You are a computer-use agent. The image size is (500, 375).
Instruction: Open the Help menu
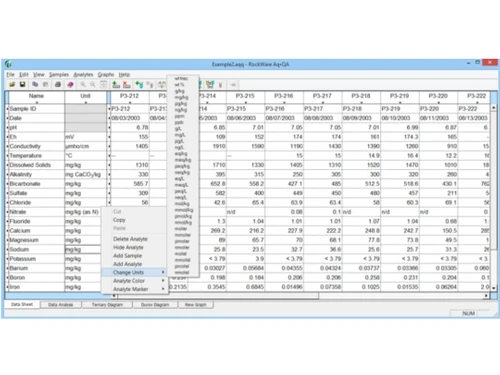[124, 74]
